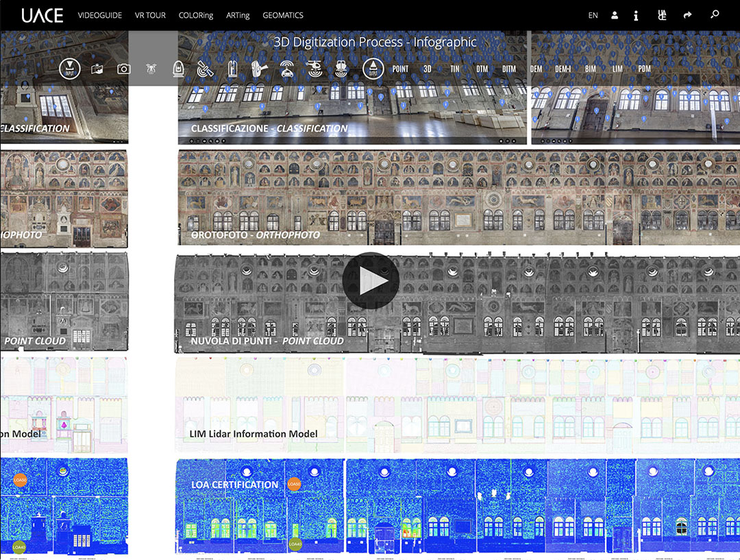Open the VIDEOGUIDE menu

coord(100,15)
